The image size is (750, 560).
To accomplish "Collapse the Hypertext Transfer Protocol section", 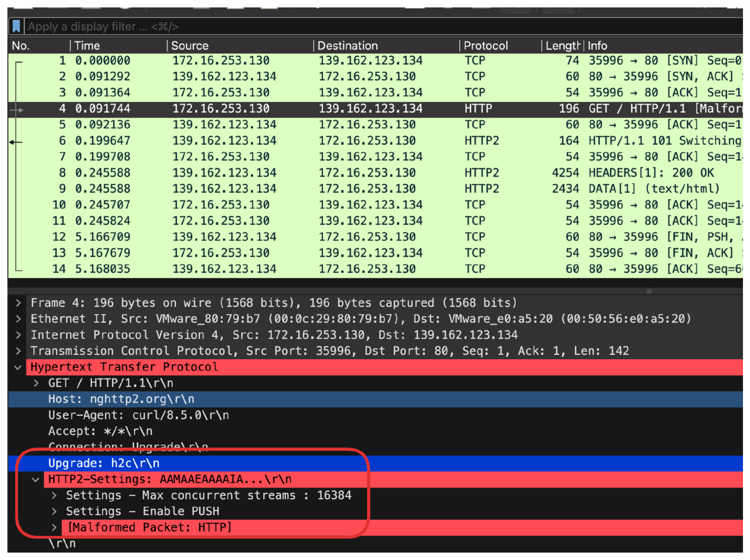I will click(x=18, y=367).
